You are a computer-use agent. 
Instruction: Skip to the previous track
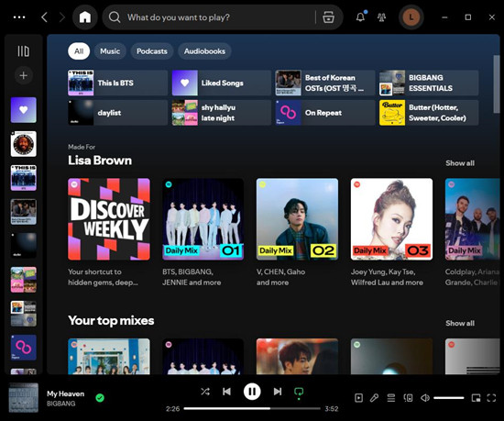[x=226, y=392]
